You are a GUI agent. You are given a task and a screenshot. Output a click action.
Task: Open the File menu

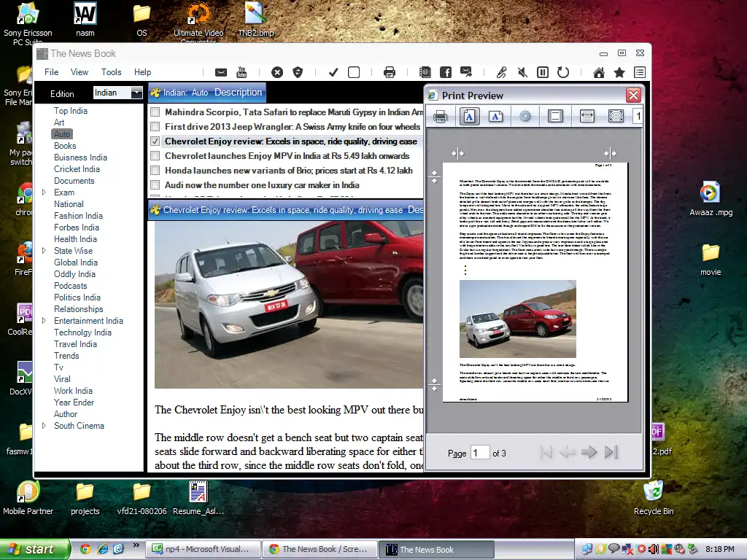(x=52, y=72)
